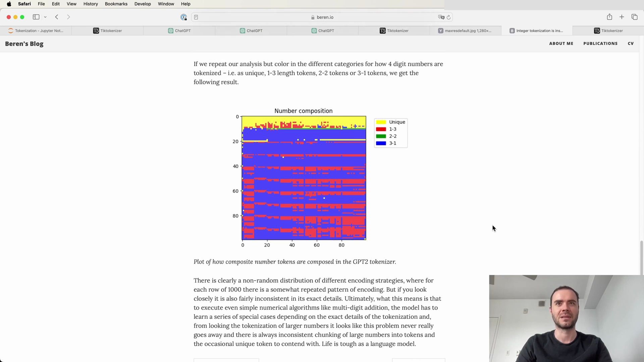
Task: Click the beren.io address bar
Action: 322,17
